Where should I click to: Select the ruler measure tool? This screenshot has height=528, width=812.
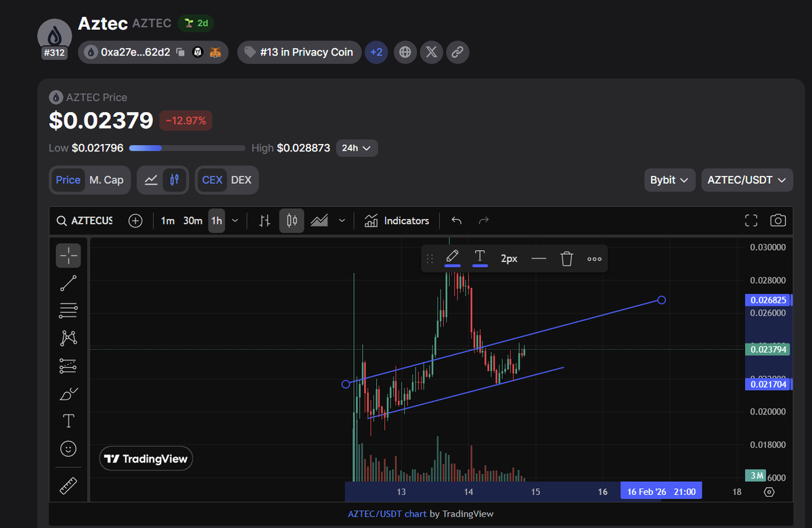click(68, 485)
